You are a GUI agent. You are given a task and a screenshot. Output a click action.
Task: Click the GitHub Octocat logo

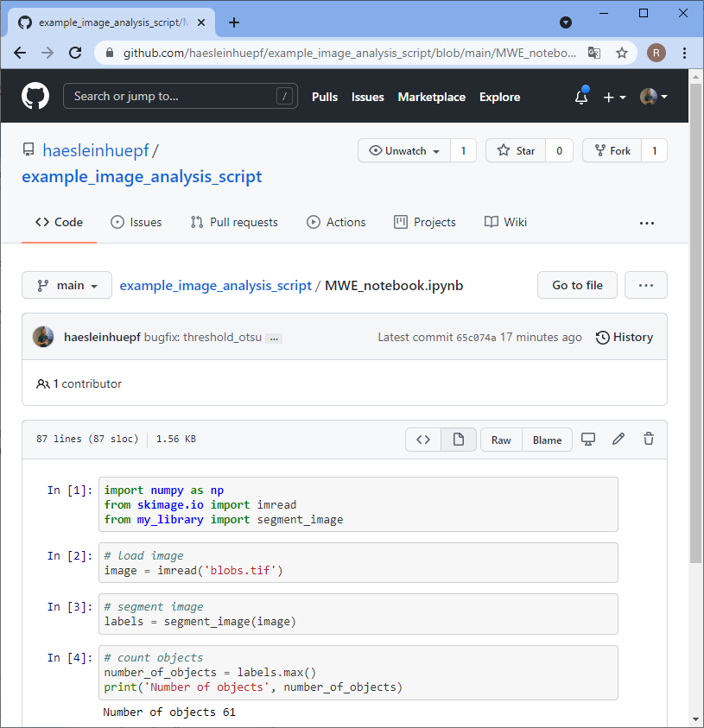(35, 97)
